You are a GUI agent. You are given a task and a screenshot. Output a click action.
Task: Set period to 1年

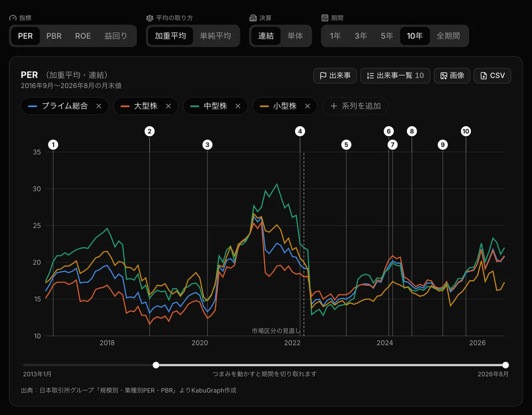[x=336, y=36]
